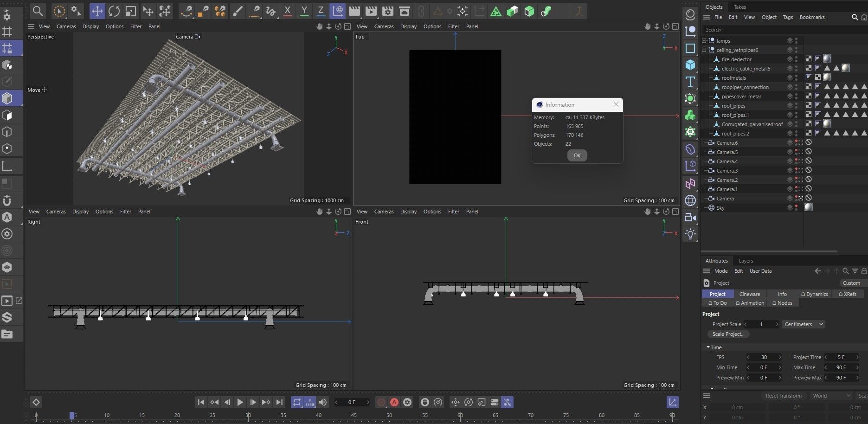The height and width of the screenshot is (424, 868).
Task: Click the timeline playhead at frame 5
Action: click(72, 416)
